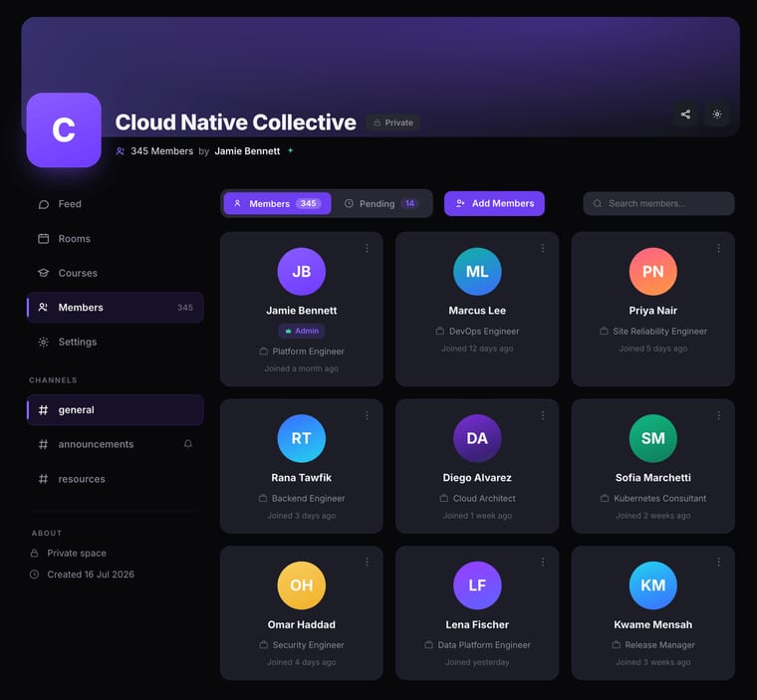
Task: Click owner name Jamie Bennett in header
Action: 247,151
